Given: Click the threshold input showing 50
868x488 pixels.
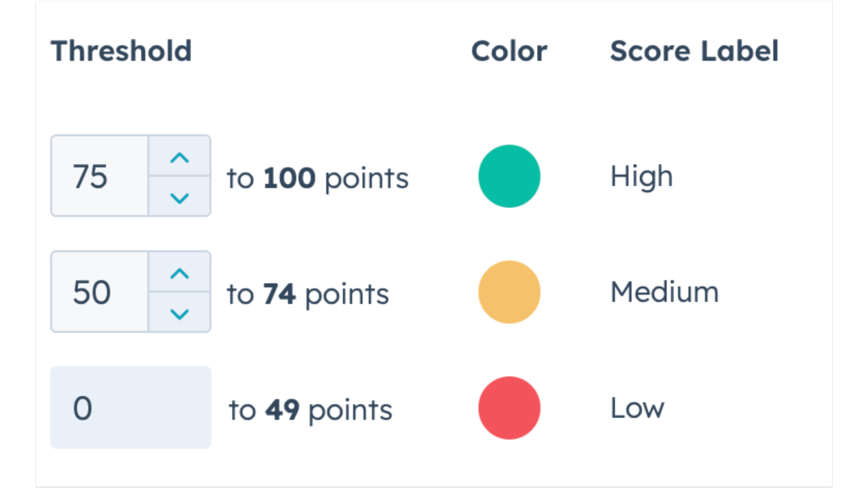Looking at the screenshot, I should 99,291.
